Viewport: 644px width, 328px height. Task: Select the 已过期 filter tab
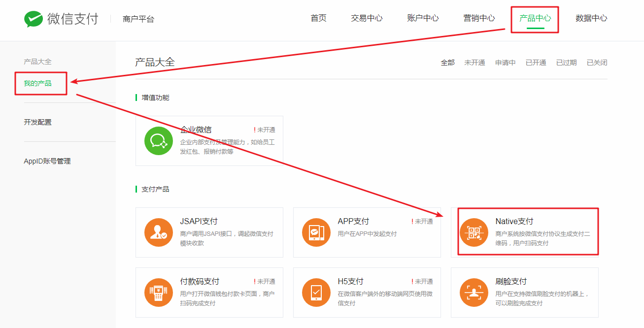tap(567, 63)
